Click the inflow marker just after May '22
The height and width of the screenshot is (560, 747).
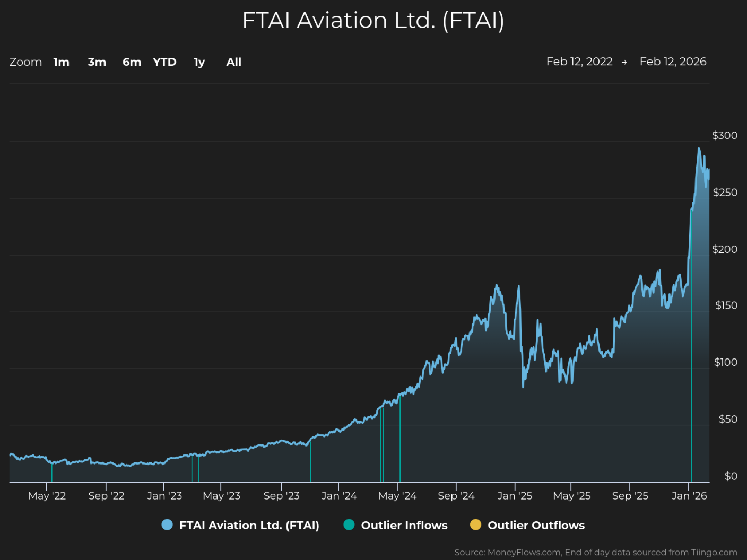(x=51, y=472)
